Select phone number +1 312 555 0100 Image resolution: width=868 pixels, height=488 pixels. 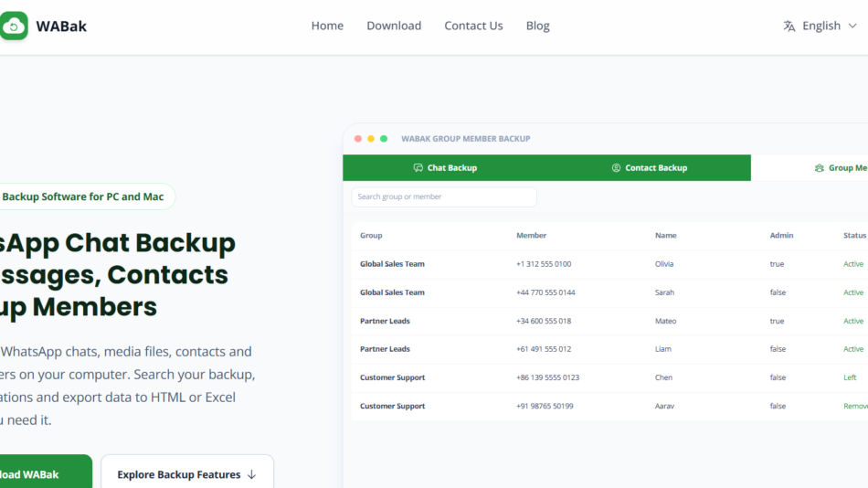[544, 264]
